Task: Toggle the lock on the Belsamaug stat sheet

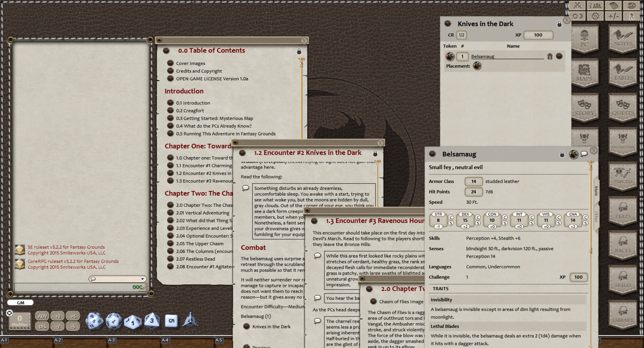Action: [x=563, y=154]
